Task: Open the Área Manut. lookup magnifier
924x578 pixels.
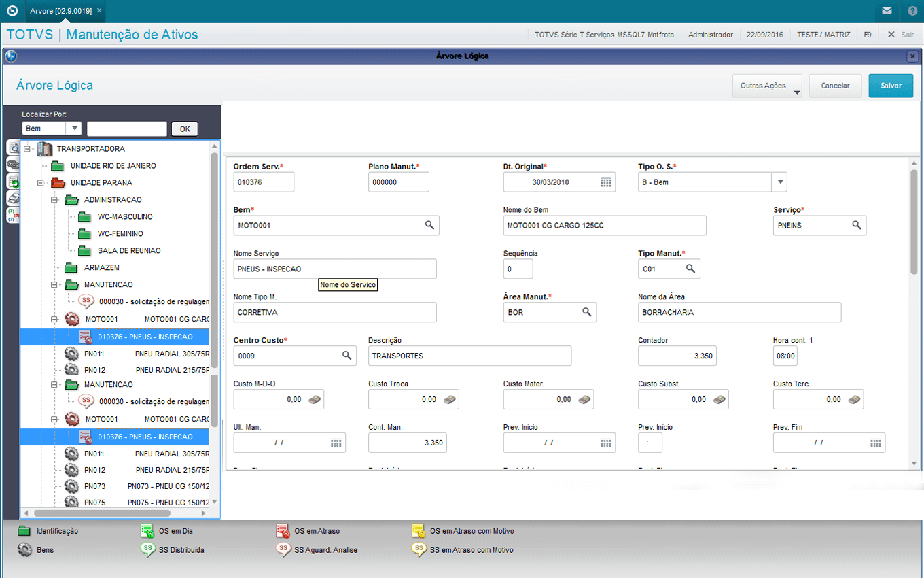Action: [586, 312]
